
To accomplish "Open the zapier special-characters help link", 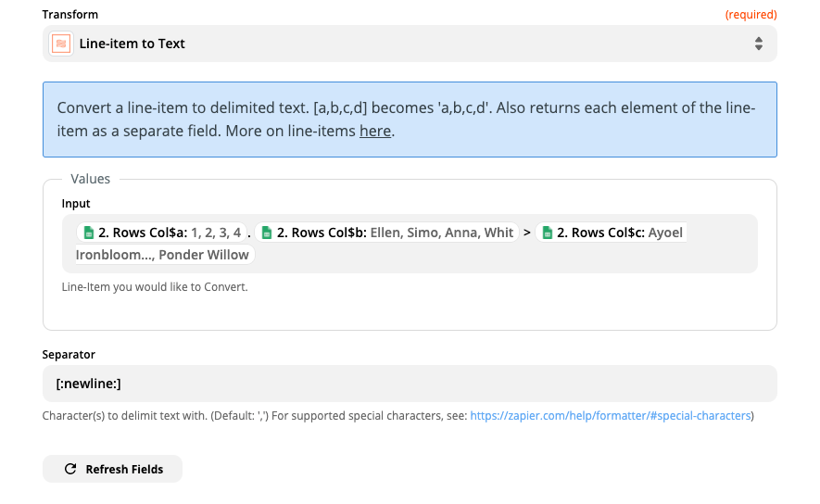I will point(611,416).
